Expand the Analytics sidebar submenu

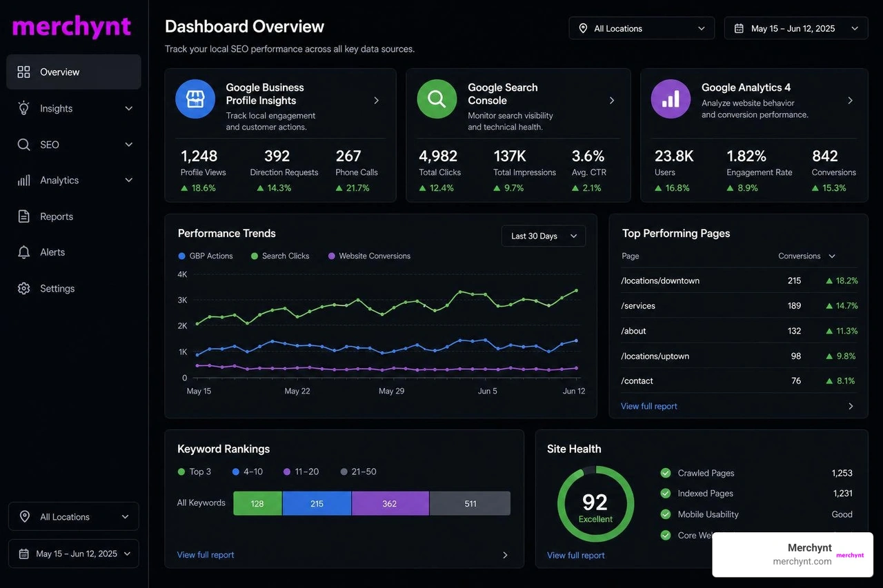(x=128, y=180)
